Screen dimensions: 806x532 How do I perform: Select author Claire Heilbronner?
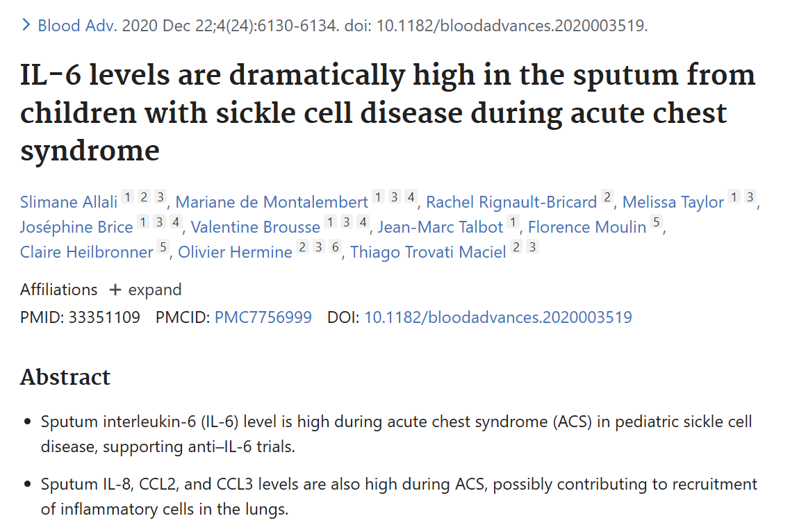[x=86, y=252]
